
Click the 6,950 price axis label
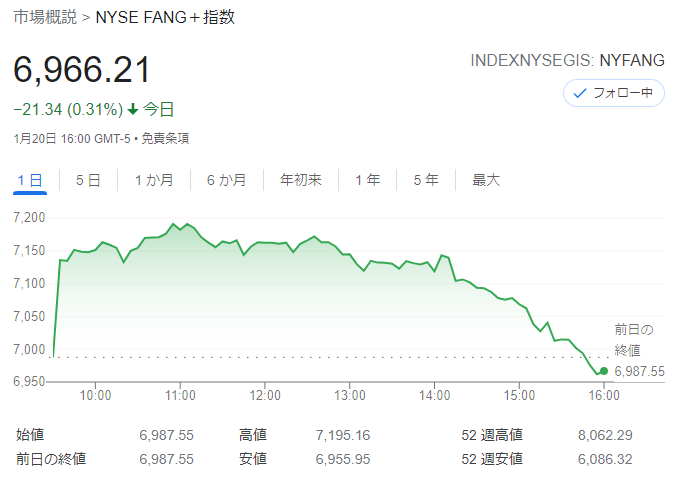tap(29, 382)
